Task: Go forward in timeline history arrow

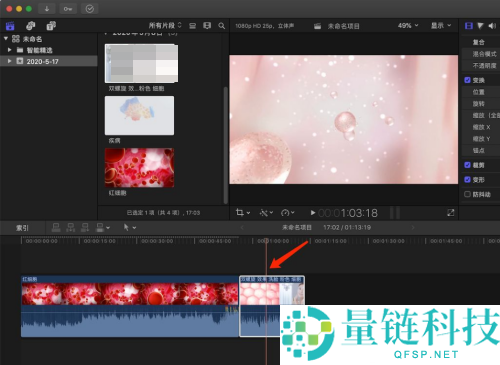Action: click(413, 227)
